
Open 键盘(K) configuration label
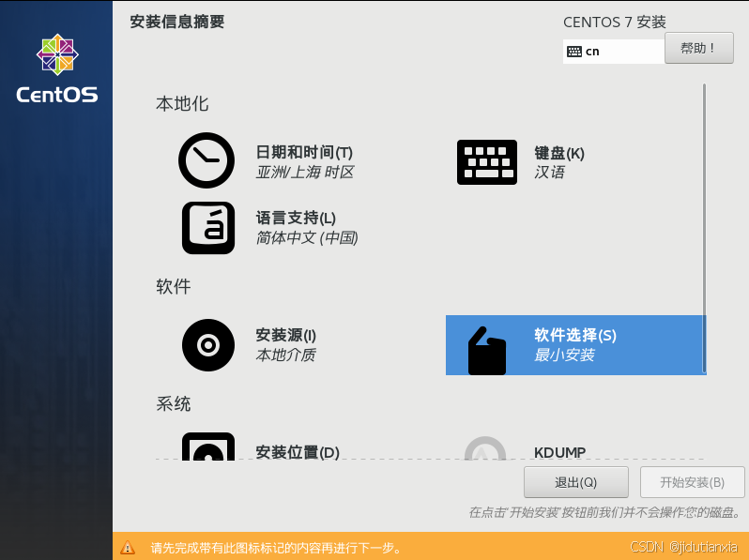(559, 153)
